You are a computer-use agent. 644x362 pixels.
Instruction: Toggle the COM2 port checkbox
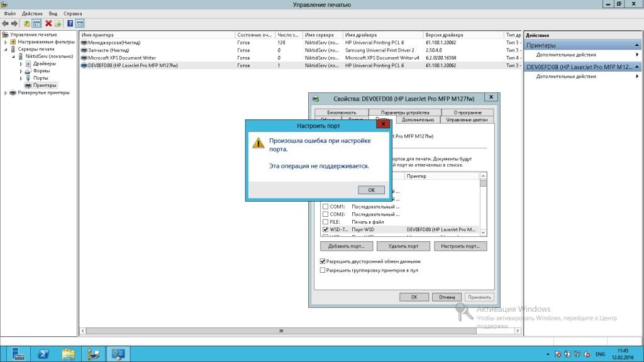tap(325, 214)
